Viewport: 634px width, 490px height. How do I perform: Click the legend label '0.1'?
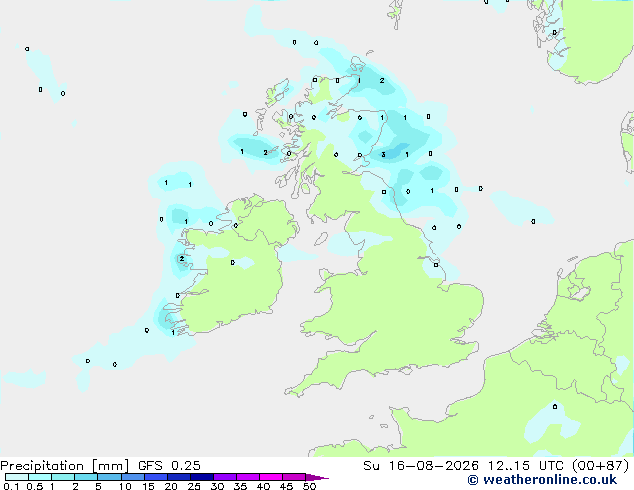tap(11, 486)
